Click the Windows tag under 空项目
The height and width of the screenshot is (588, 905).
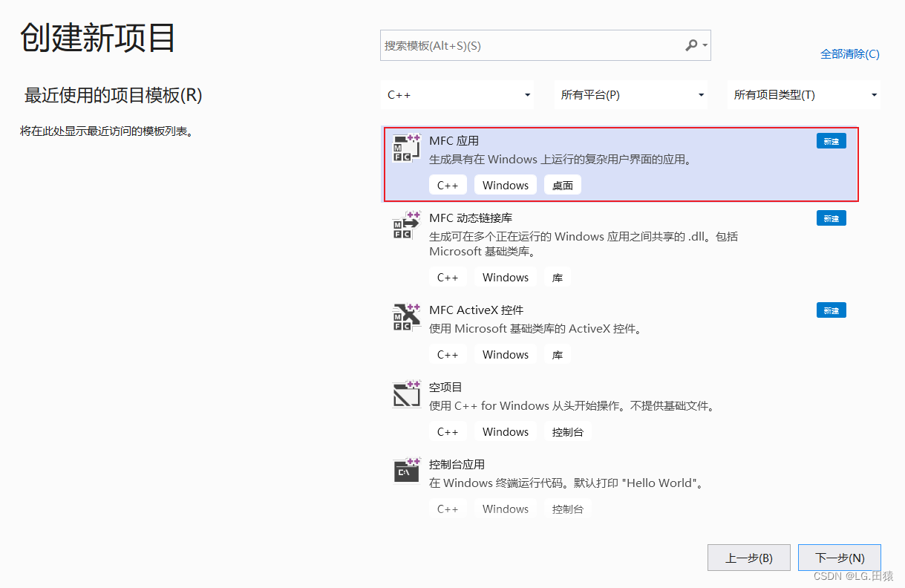point(506,431)
